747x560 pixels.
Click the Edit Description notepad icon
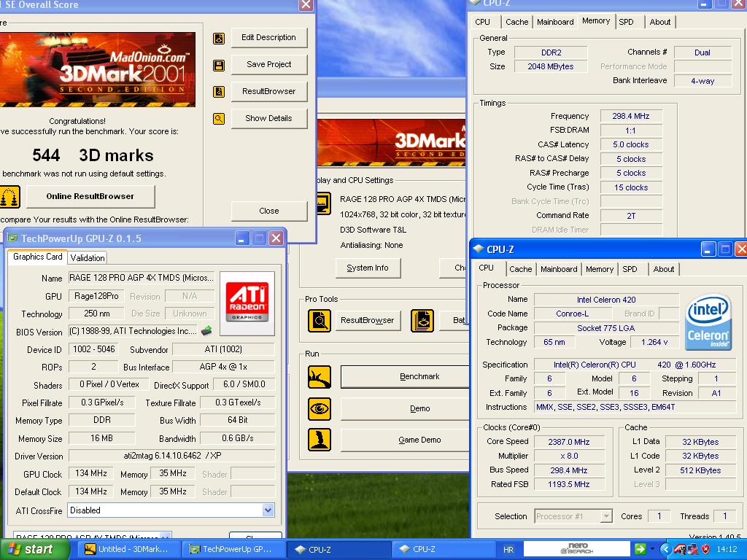pos(219,38)
